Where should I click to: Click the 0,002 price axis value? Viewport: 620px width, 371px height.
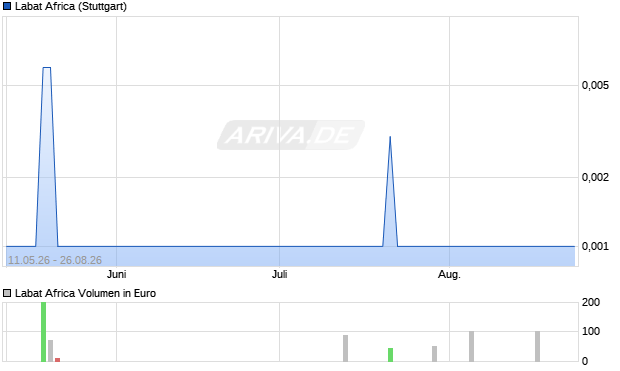pyautogui.click(x=595, y=177)
